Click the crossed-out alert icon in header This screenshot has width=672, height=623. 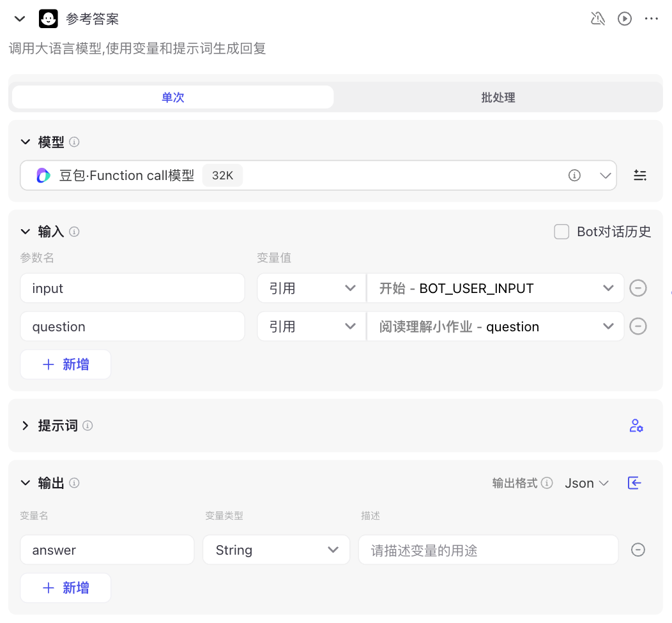597,19
